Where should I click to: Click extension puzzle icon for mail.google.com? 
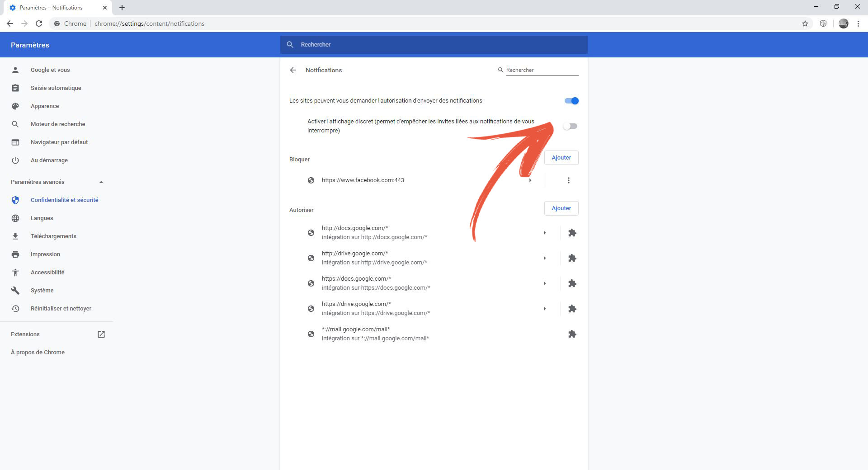(572, 334)
